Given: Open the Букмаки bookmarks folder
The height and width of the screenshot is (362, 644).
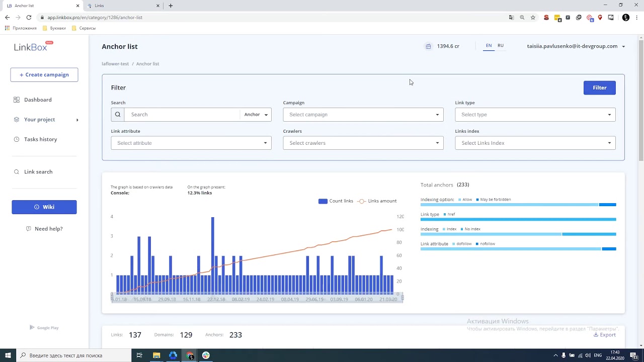Looking at the screenshot, I should coord(54,28).
